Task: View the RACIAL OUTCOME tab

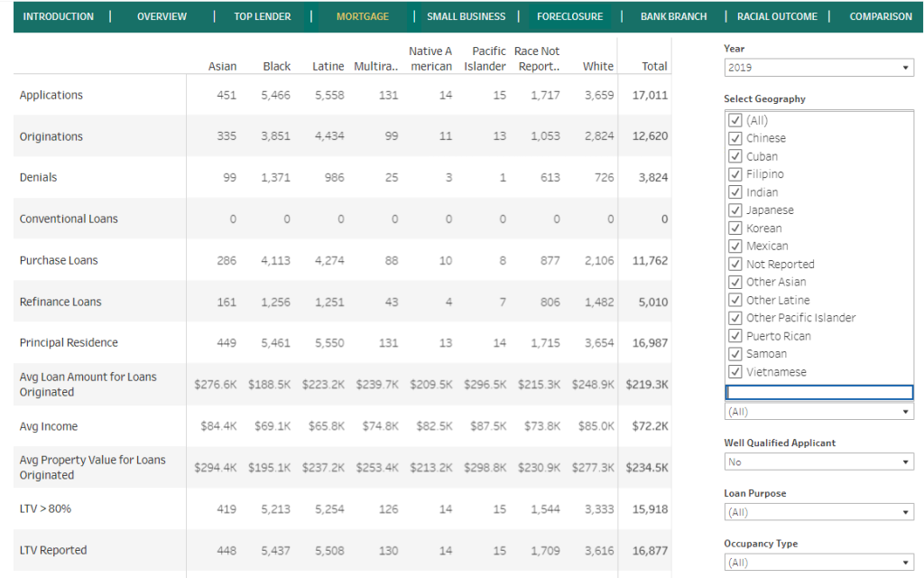Action: [x=777, y=16]
